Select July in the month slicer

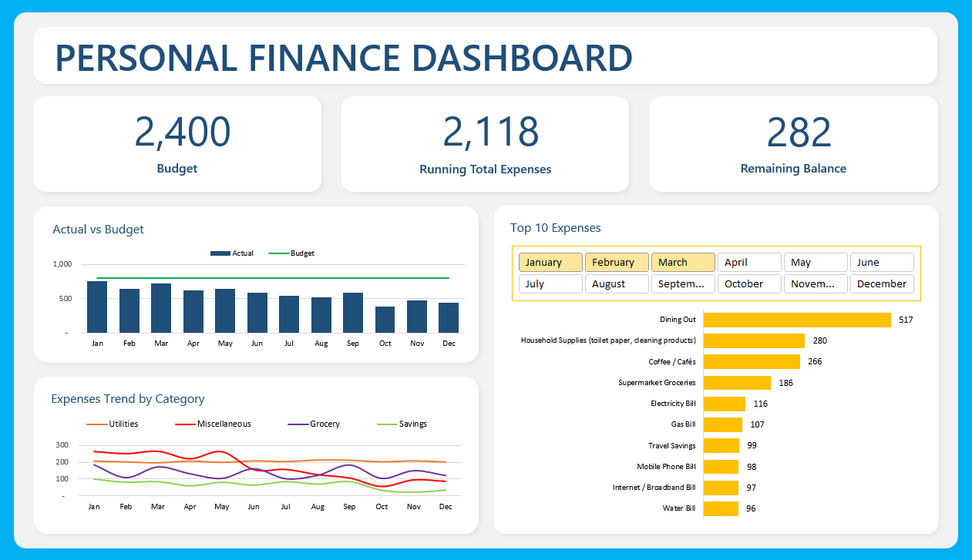coord(550,283)
